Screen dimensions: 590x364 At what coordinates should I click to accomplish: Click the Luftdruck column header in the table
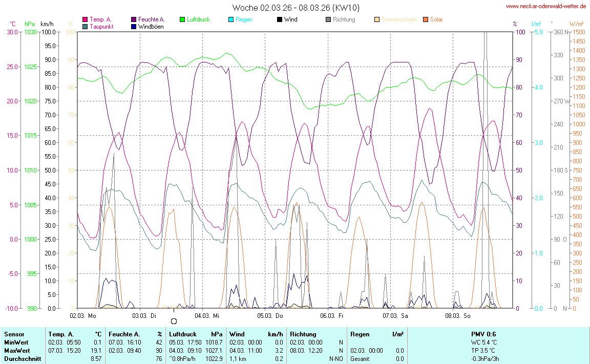(183, 334)
